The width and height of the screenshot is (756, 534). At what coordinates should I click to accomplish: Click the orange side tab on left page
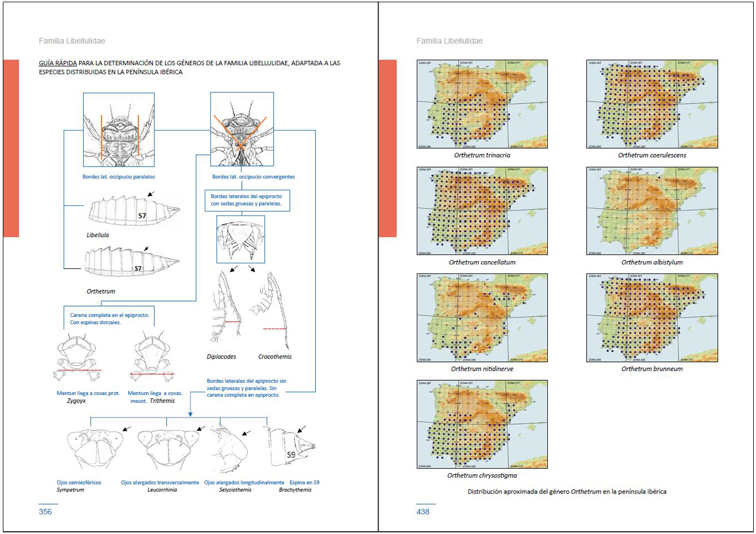[x=11, y=148]
